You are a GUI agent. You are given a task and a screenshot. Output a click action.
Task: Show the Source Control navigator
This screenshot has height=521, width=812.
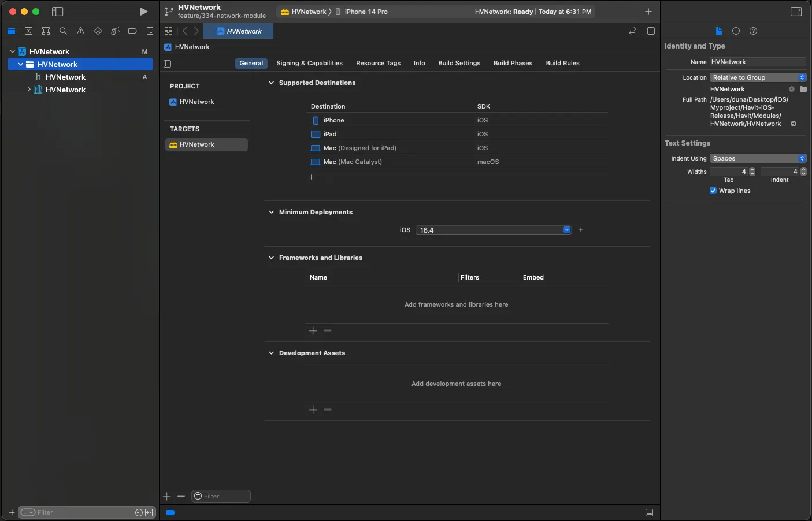point(28,31)
